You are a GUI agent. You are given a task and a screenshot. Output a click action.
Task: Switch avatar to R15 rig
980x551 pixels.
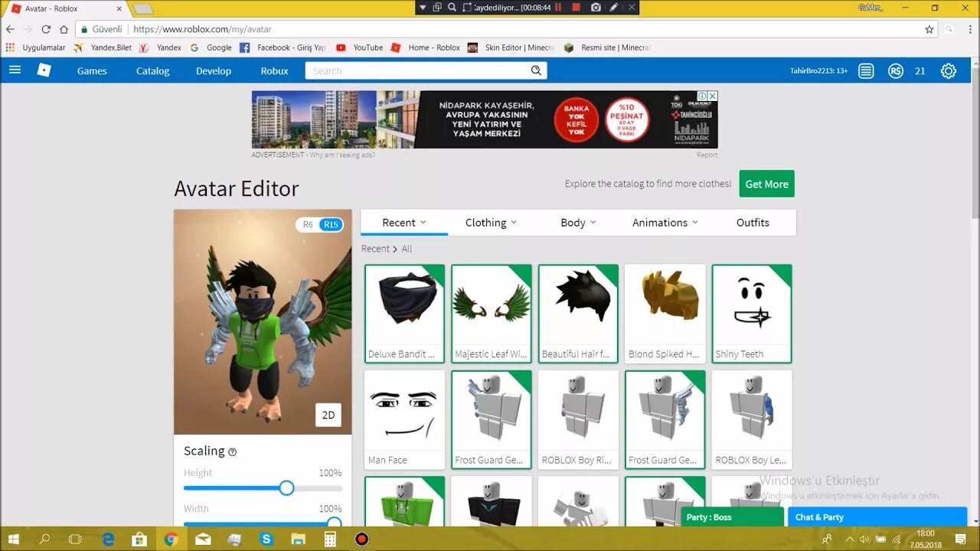click(x=331, y=224)
